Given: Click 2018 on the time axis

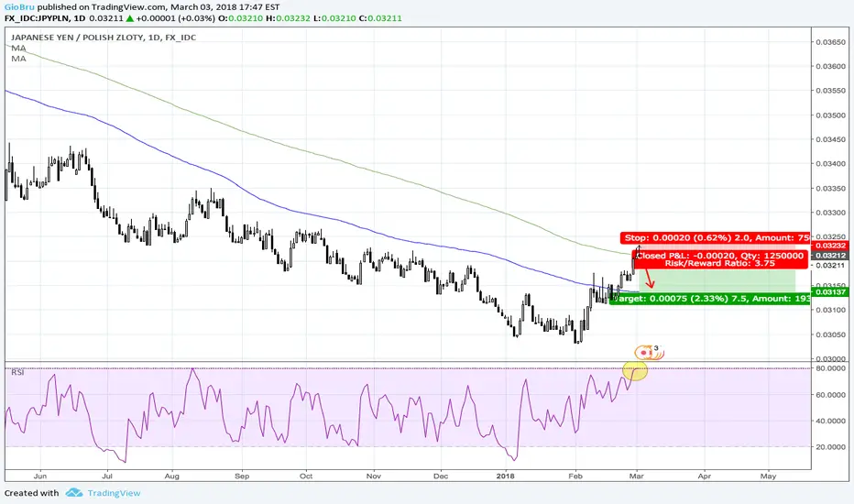Looking at the screenshot, I should [506, 476].
